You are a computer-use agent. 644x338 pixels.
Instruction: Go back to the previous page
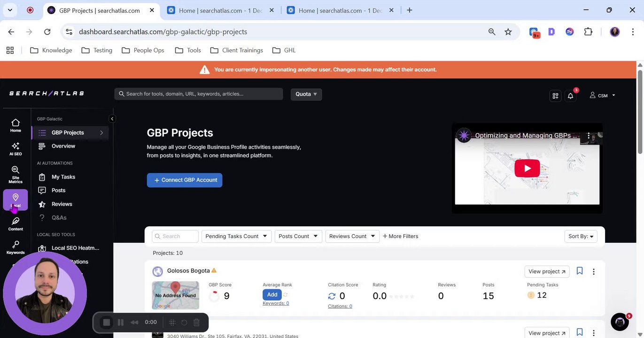point(11,31)
